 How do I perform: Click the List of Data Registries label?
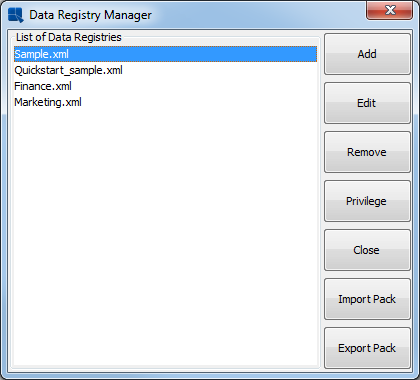[x=69, y=37]
